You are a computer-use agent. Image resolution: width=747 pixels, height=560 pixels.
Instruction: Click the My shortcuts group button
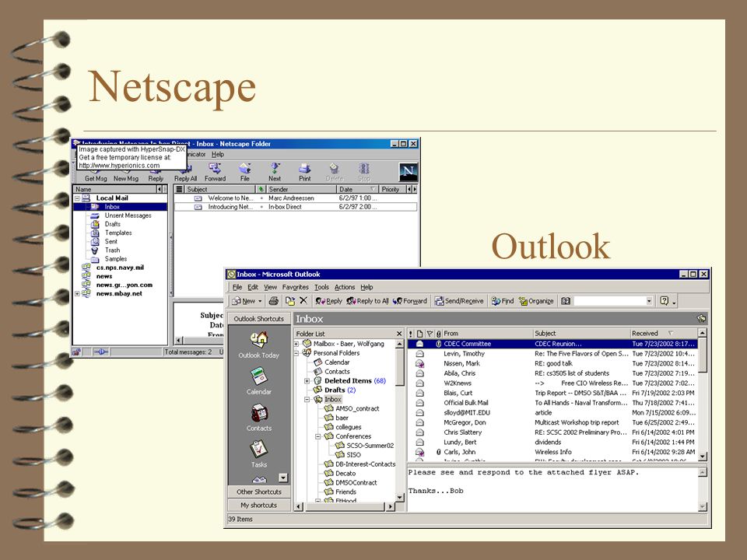click(x=258, y=505)
